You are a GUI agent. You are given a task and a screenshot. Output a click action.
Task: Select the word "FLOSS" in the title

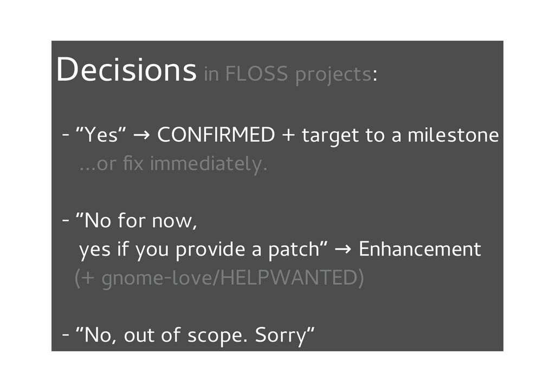(256, 74)
